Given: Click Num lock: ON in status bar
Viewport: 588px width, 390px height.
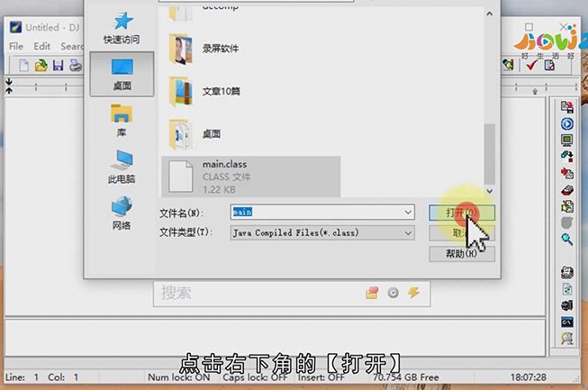Looking at the screenshot, I should [x=179, y=376].
